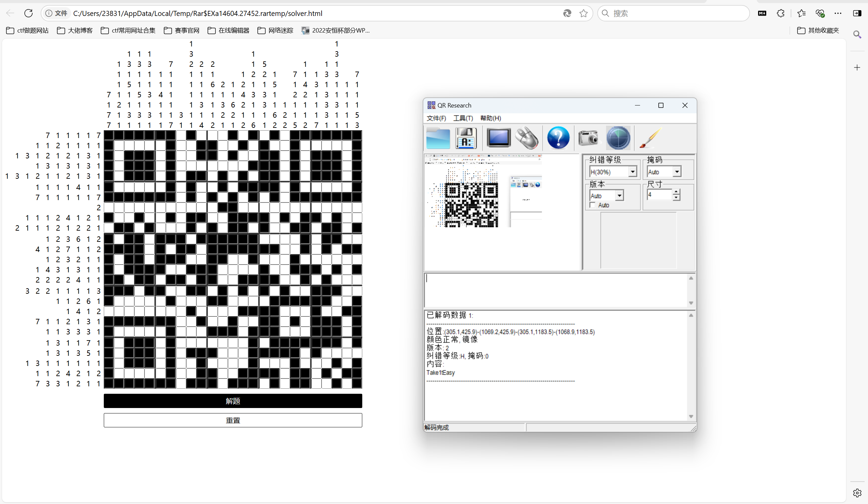
Task: Click the QR Research title bar app icon
Action: coord(431,105)
